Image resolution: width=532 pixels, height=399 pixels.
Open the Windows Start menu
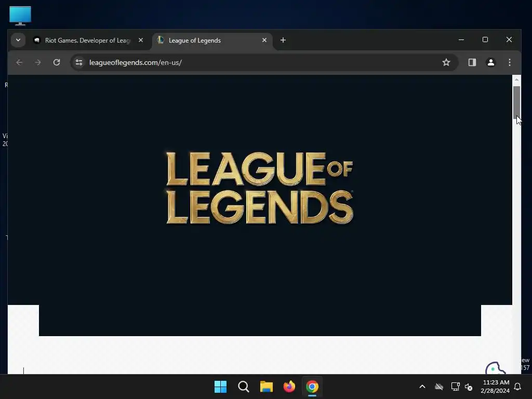click(x=220, y=387)
